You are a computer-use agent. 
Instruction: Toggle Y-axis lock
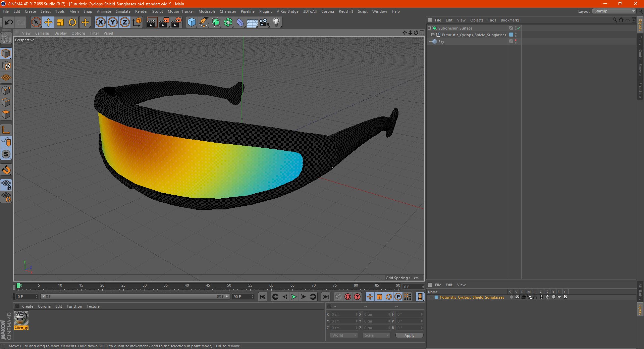click(113, 22)
